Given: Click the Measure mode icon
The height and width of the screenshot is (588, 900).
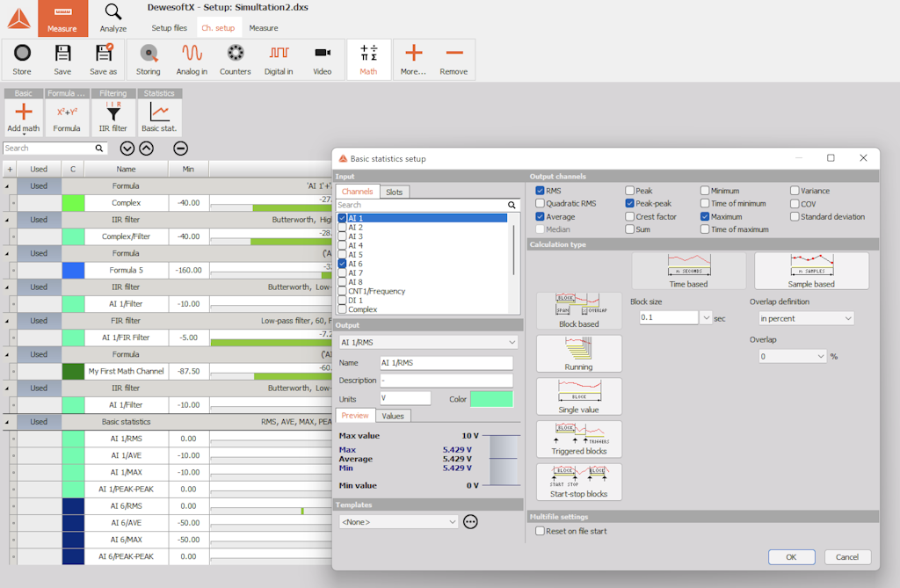Looking at the screenshot, I should 62,18.
